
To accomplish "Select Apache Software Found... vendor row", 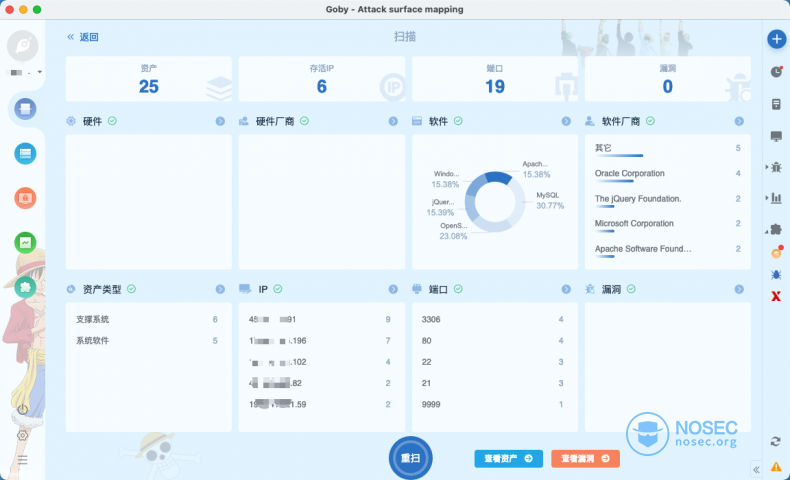I will click(668, 250).
